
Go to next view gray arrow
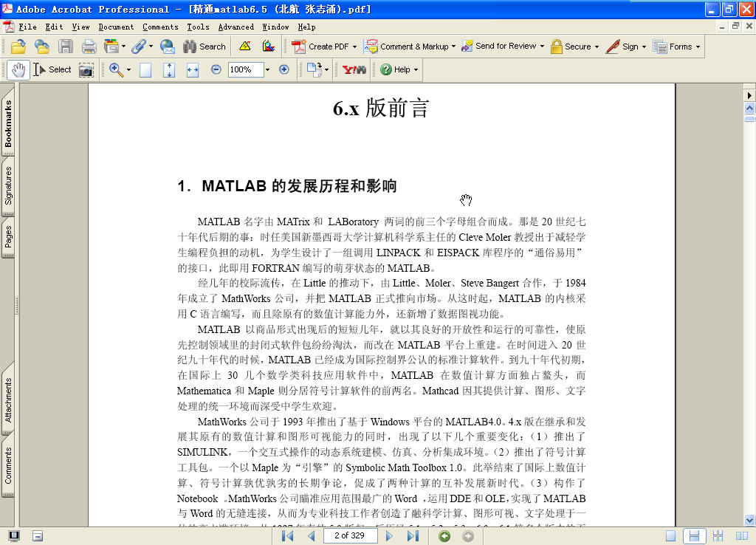(467, 536)
